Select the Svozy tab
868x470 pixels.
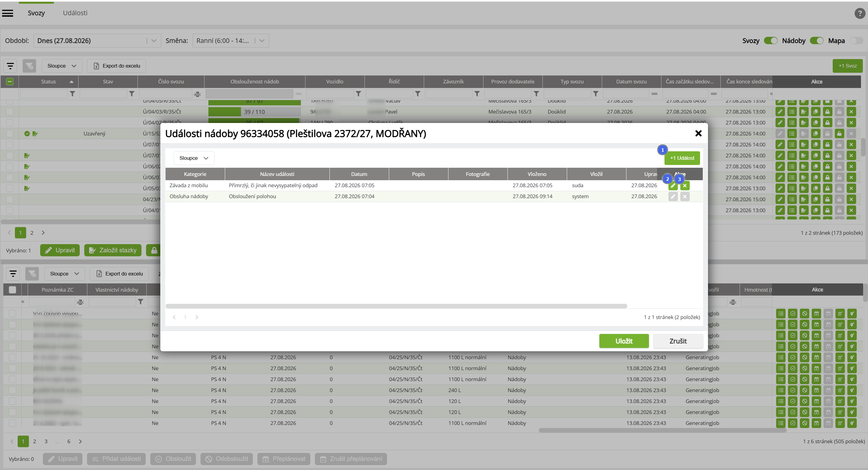pyautogui.click(x=36, y=13)
